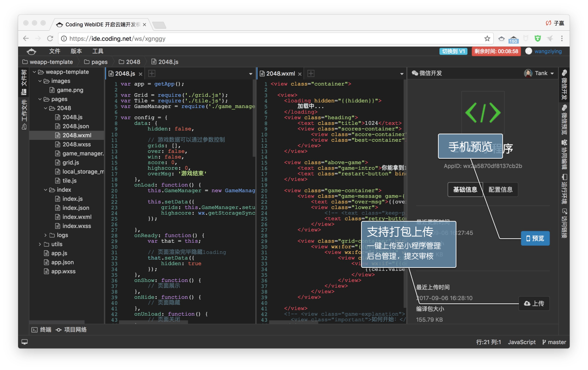588x370 pixels.
Task: Click the 切换到 V1 button
Action: (x=453, y=51)
